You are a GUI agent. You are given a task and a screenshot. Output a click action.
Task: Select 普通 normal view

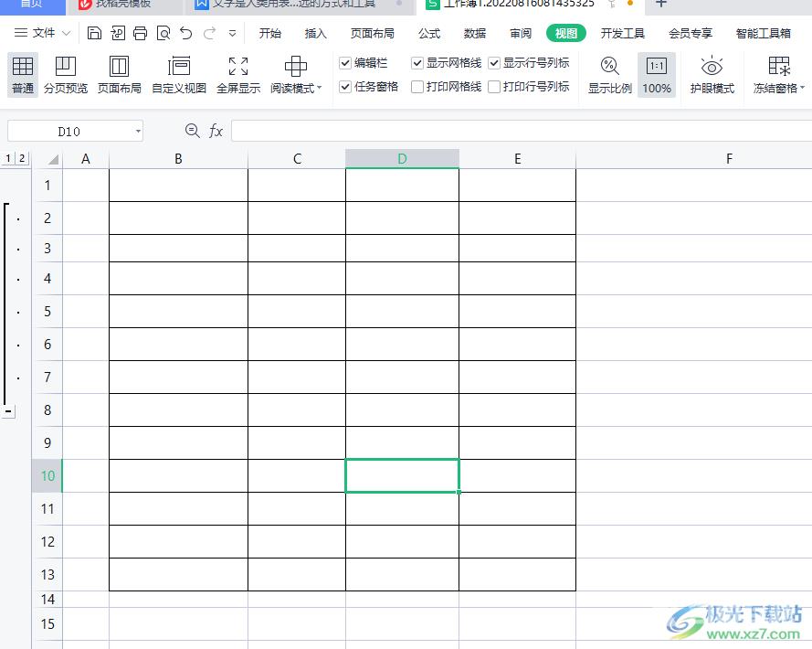[23, 75]
